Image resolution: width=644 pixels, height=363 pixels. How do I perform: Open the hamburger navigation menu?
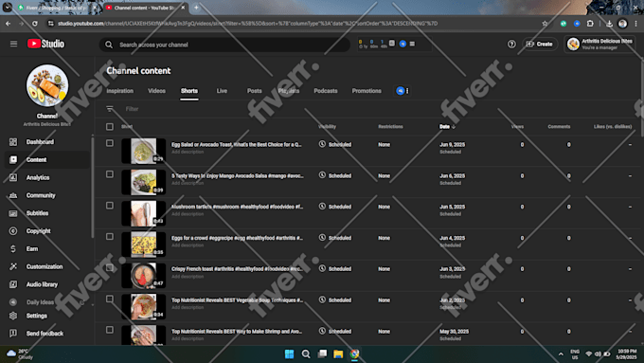13,44
